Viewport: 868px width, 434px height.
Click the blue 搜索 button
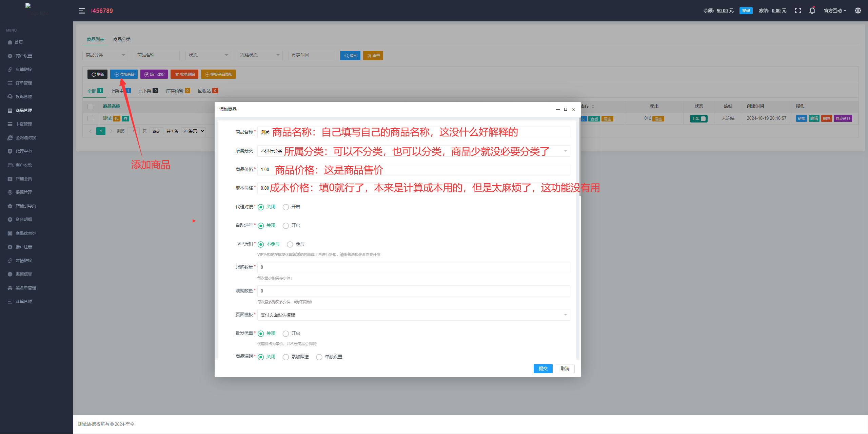click(x=350, y=56)
